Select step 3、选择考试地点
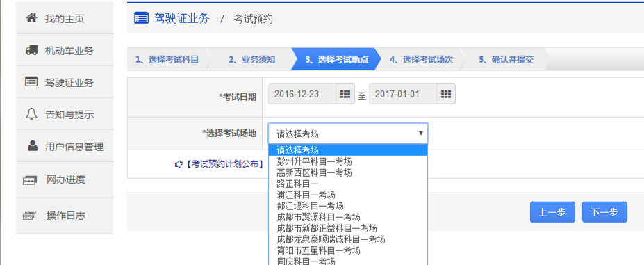This screenshot has height=265, width=644. point(336,59)
